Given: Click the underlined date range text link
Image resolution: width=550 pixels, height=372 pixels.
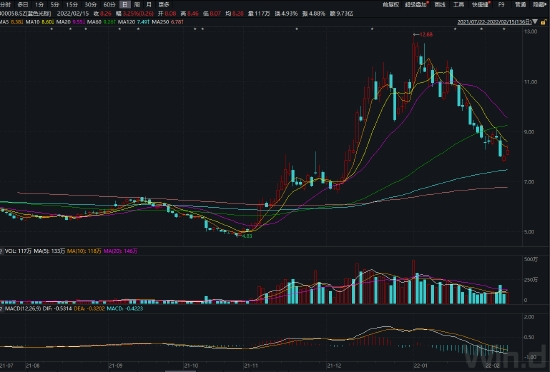Looking at the screenshot, I should click(495, 22).
